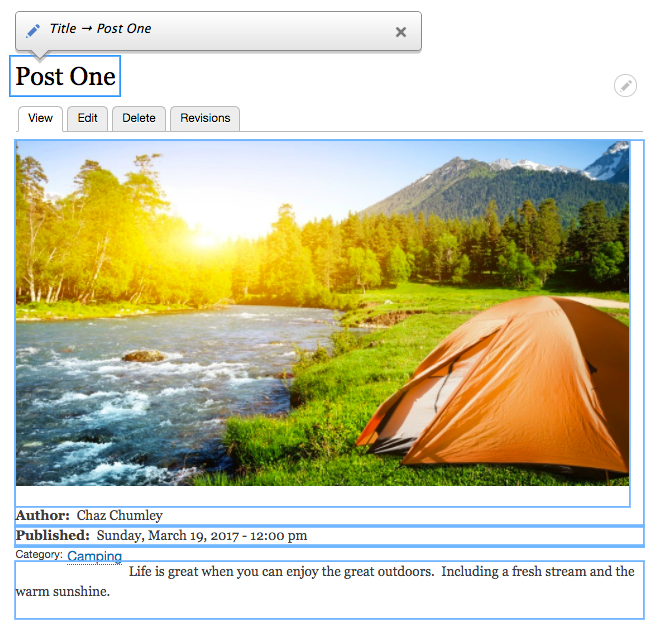Click the 'warm sunshine.' text line

[63, 592]
